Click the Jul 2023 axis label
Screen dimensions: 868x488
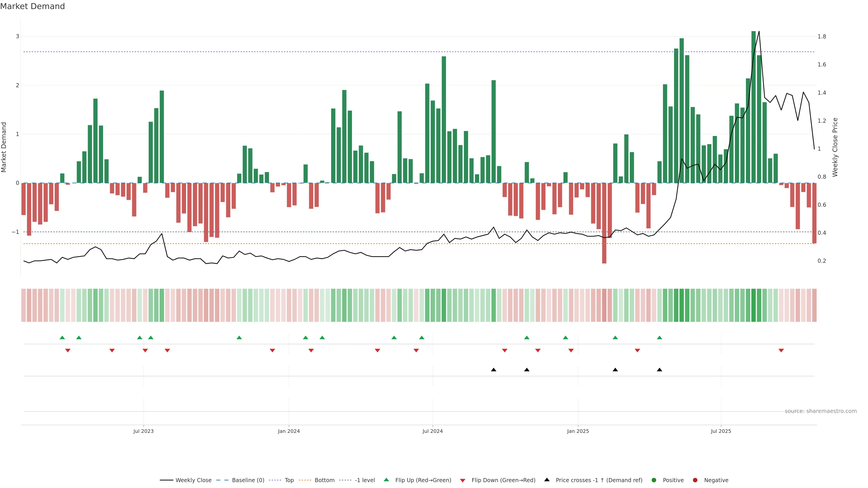click(143, 431)
